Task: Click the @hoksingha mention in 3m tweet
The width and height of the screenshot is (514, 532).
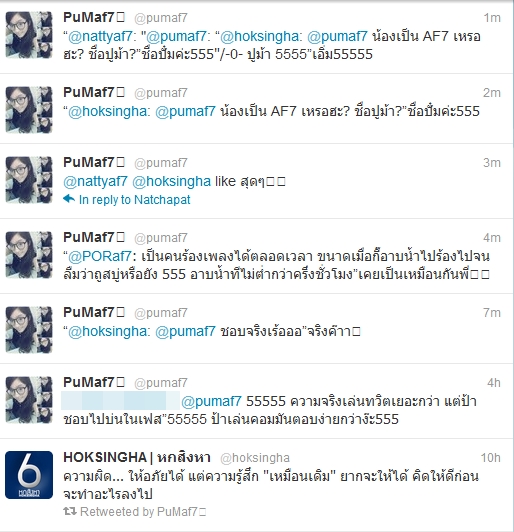Action: (171, 182)
